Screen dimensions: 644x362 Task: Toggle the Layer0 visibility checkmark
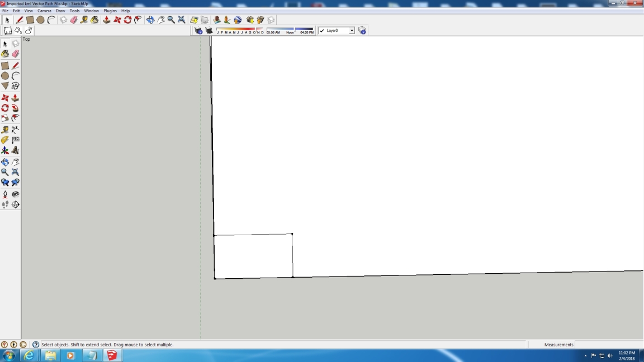pyautogui.click(x=322, y=31)
